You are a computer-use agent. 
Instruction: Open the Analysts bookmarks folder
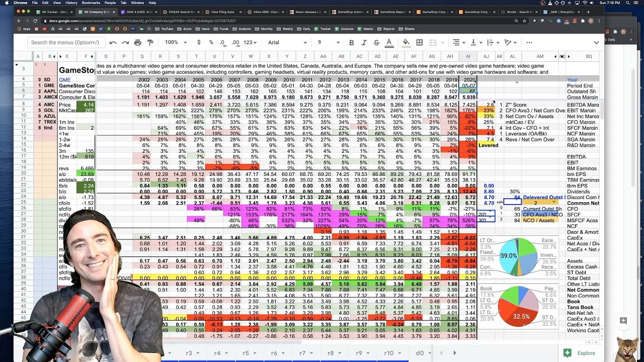242,29
